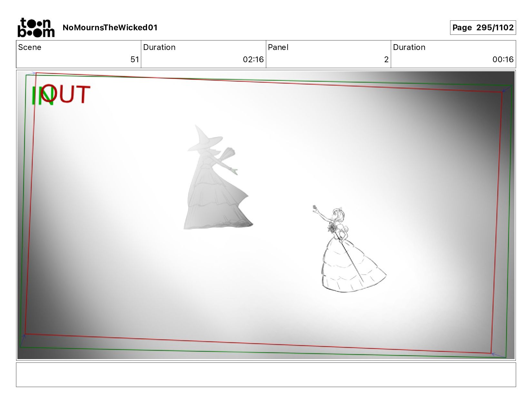This screenshot has width=532, height=411.
Task: Click the red OUT camera label
Action: (x=66, y=94)
